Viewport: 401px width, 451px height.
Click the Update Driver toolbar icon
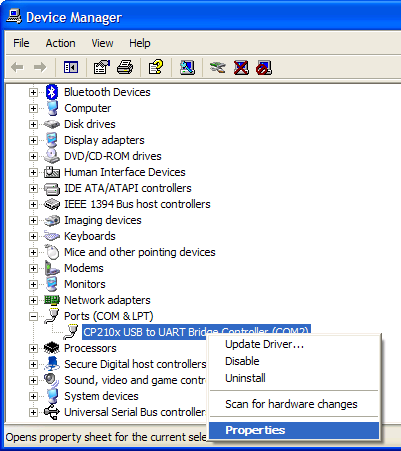coord(217,68)
